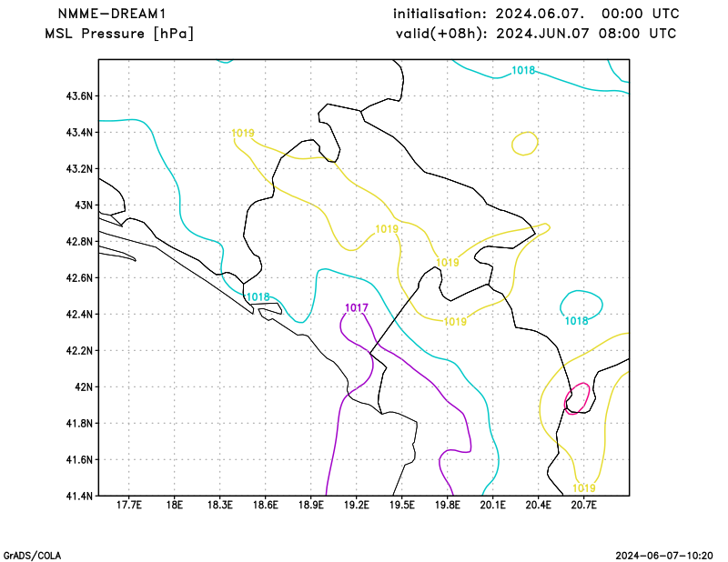This screenshot has width=728, height=562.
Task: Click the purple 1017 contour label
Action: [x=357, y=307]
